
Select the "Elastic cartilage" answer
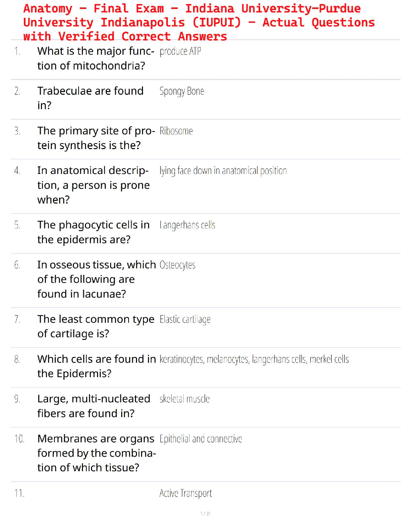(185, 319)
